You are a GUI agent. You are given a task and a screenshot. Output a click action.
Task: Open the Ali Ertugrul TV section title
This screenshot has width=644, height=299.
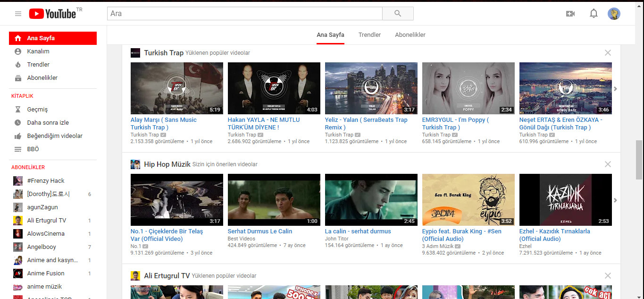[167, 276]
